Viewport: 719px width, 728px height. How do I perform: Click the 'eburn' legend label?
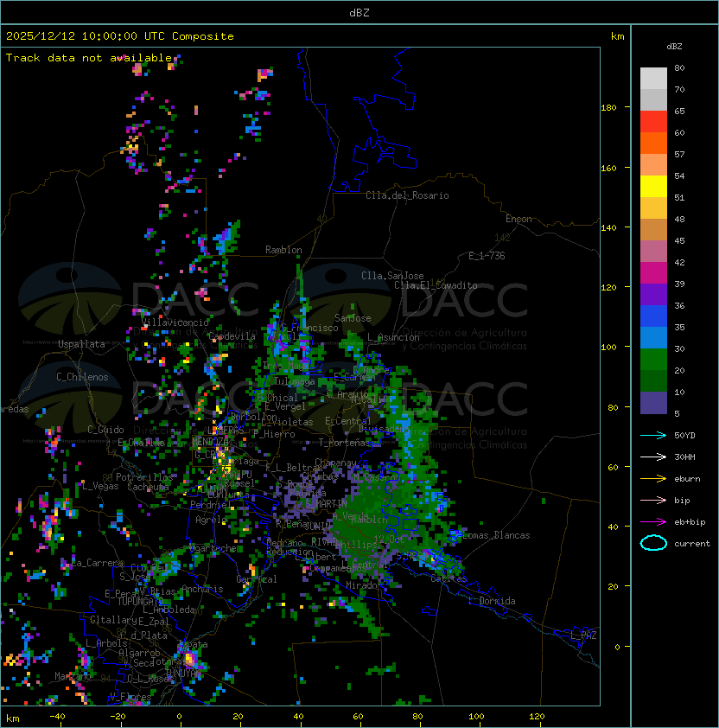(687, 479)
